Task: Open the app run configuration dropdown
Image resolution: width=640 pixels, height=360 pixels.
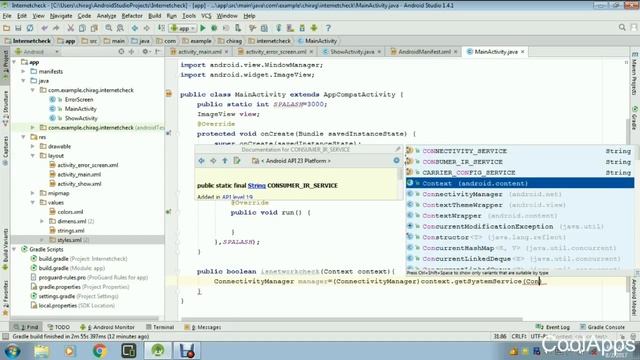Action: (x=183, y=28)
